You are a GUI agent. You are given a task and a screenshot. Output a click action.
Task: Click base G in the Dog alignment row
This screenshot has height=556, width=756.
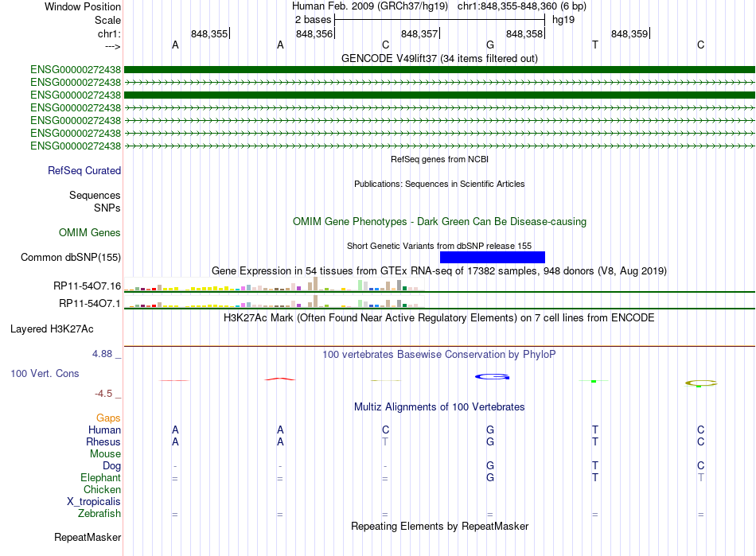tap(490, 465)
